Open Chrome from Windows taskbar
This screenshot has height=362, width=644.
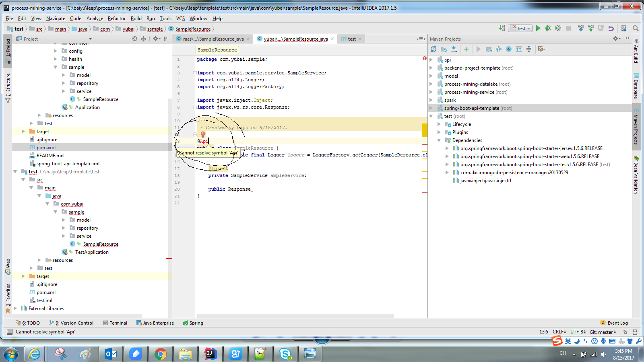point(160,354)
